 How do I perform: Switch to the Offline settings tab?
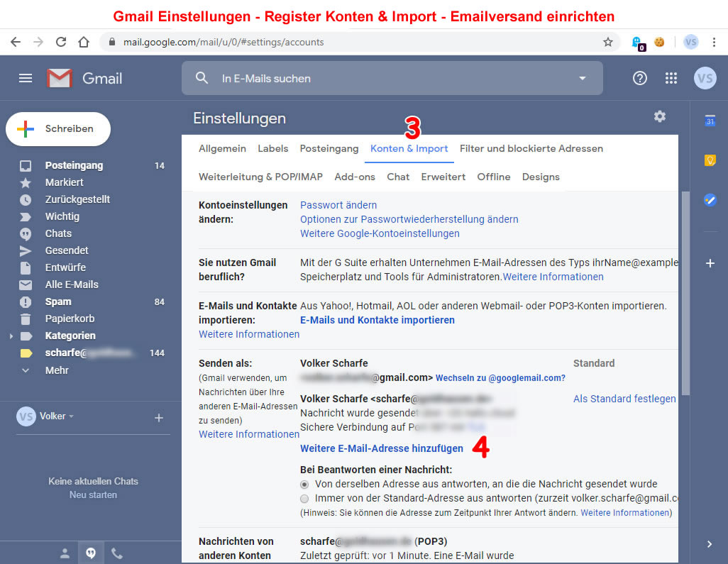click(x=494, y=177)
